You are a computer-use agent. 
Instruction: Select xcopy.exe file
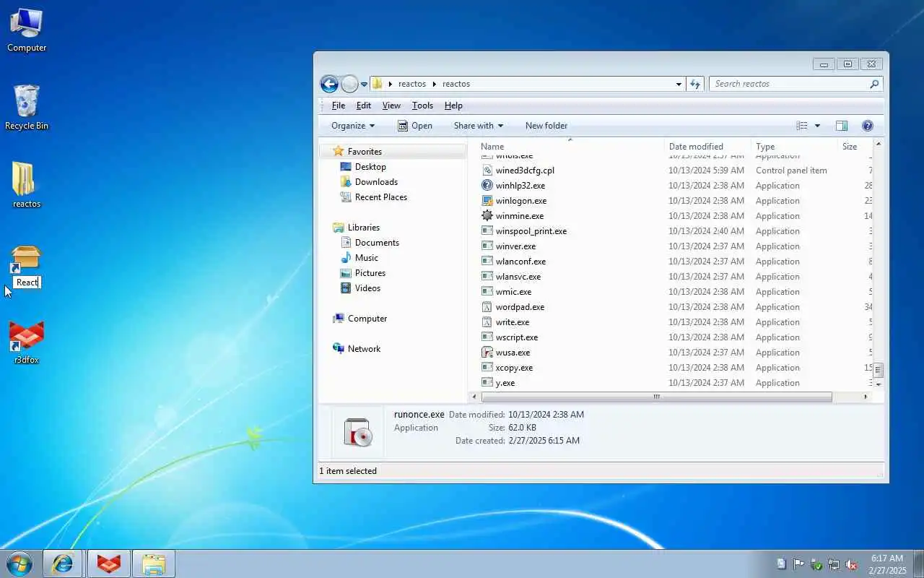(514, 368)
